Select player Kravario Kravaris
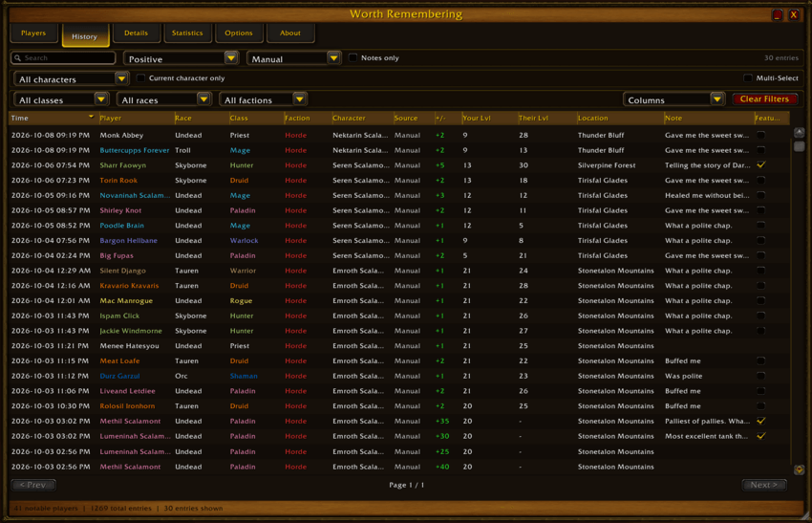This screenshot has height=523, width=812. [130, 286]
